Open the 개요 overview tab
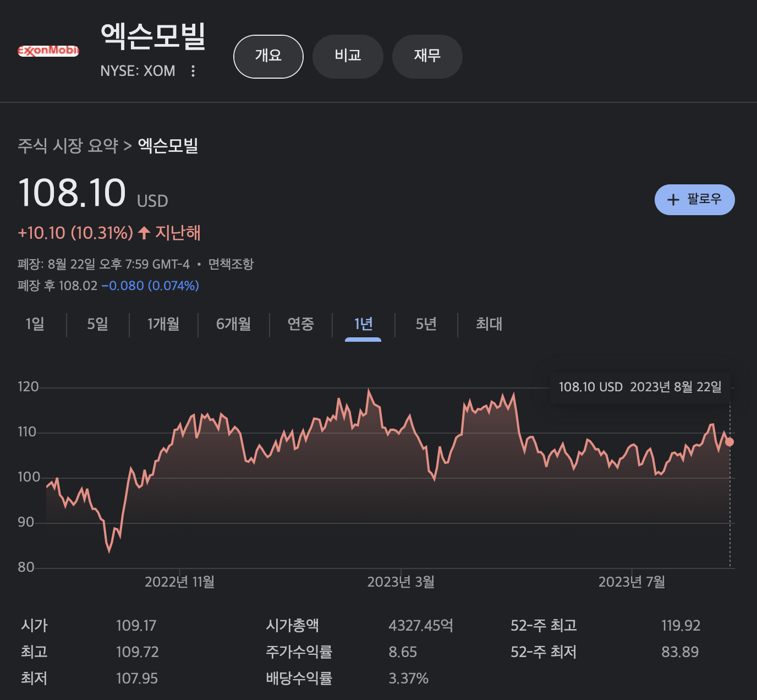 coord(268,56)
